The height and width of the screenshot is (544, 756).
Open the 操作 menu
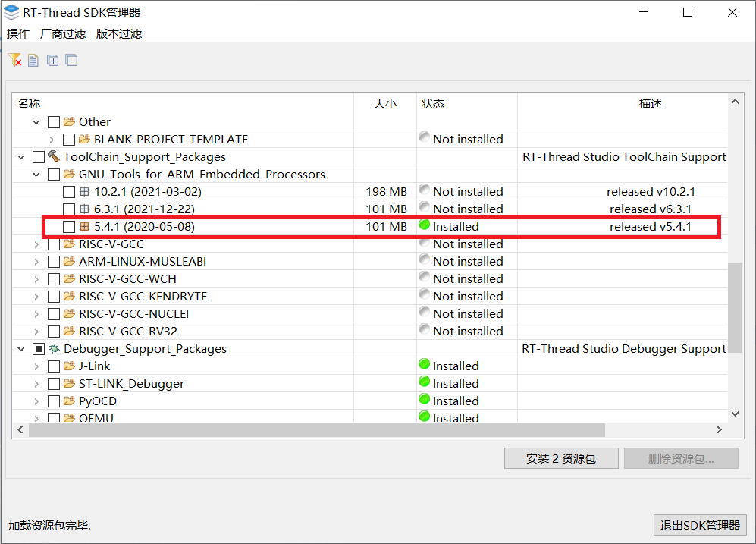click(x=18, y=33)
